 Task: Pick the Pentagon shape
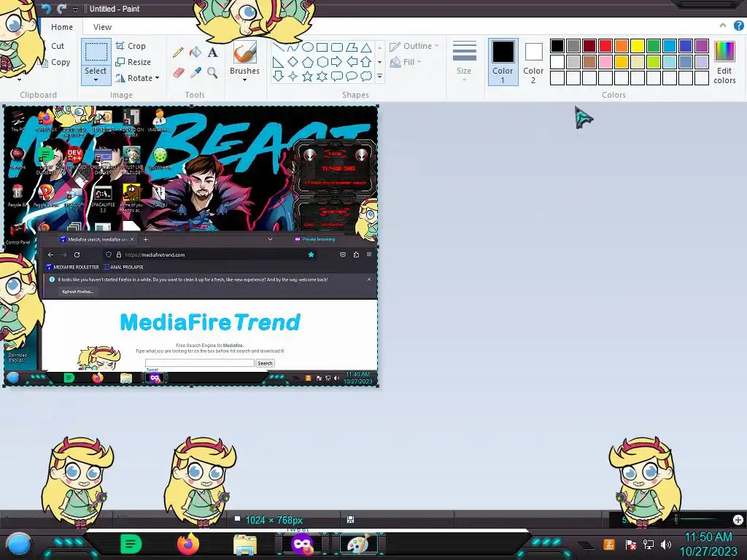pos(307,61)
